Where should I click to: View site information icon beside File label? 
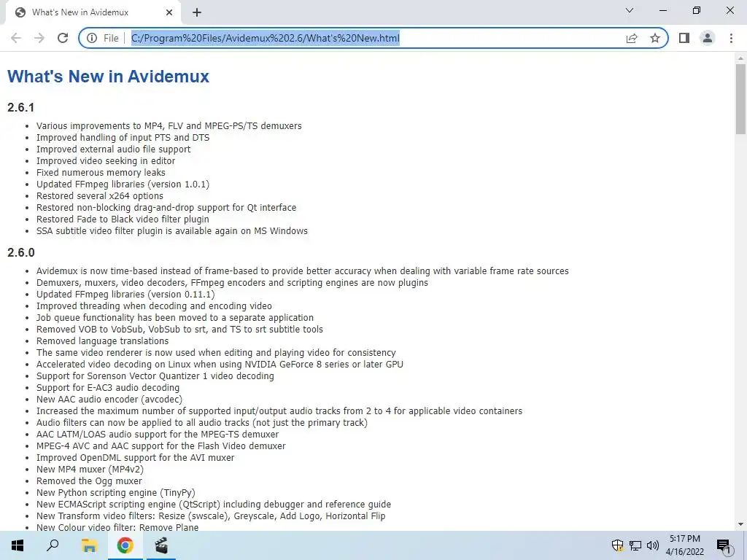pos(92,38)
